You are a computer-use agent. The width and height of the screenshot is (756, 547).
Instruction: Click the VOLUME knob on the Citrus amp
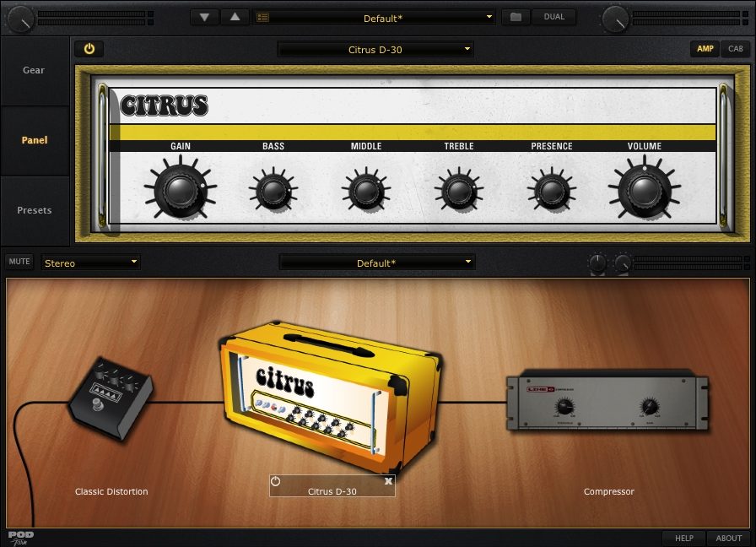pyautogui.click(x=644, y=189)
